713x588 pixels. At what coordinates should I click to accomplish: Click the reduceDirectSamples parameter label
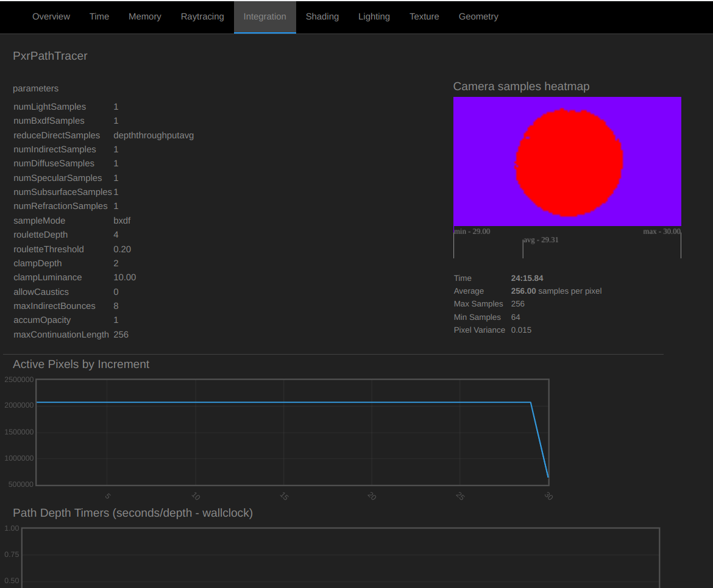click(57, 135)
